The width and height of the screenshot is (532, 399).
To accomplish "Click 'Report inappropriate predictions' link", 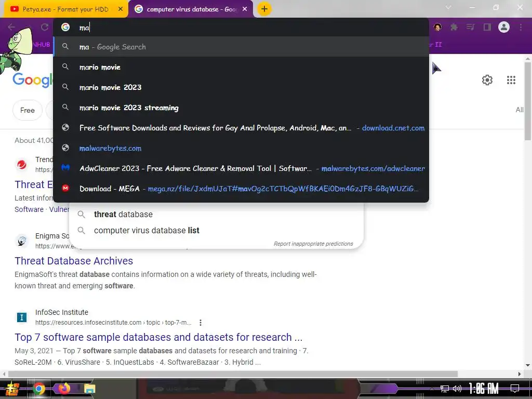I will pos(313,244).
